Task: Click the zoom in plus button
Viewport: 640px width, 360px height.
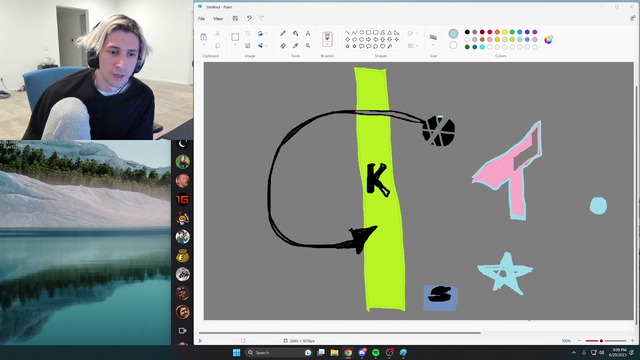Action: coord(633,341)
